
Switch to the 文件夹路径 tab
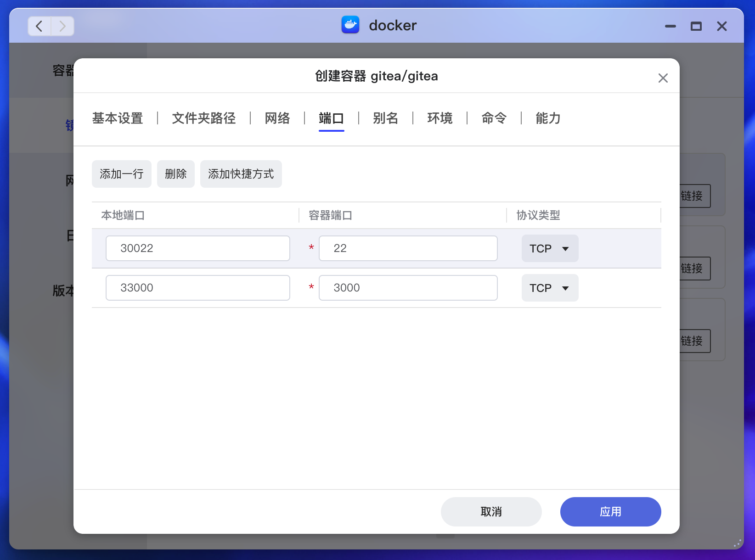204,118
